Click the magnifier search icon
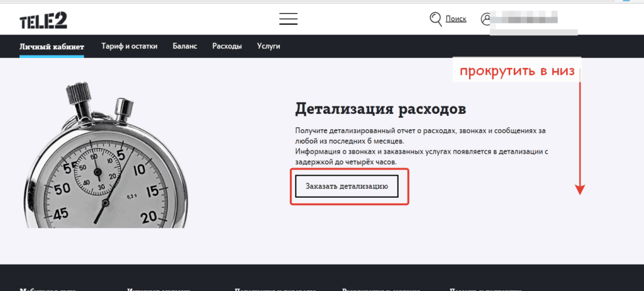The image size is (644, 291). pos(435,19)
